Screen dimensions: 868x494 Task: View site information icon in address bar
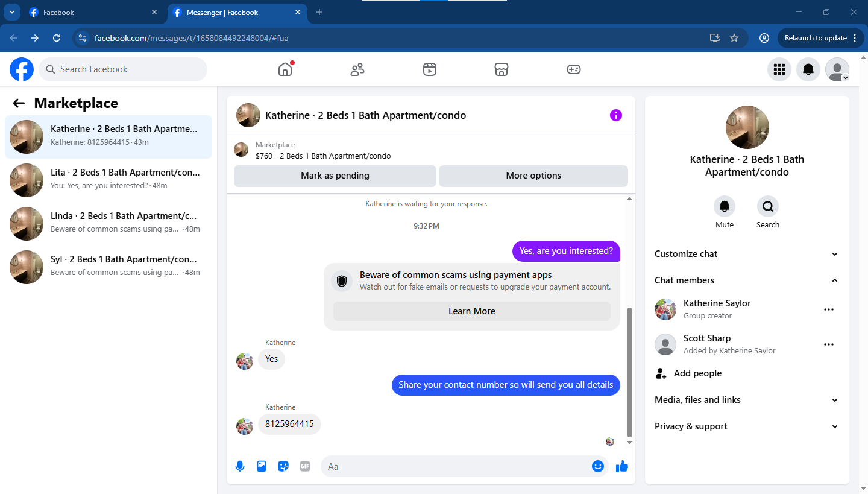[83, 38]
